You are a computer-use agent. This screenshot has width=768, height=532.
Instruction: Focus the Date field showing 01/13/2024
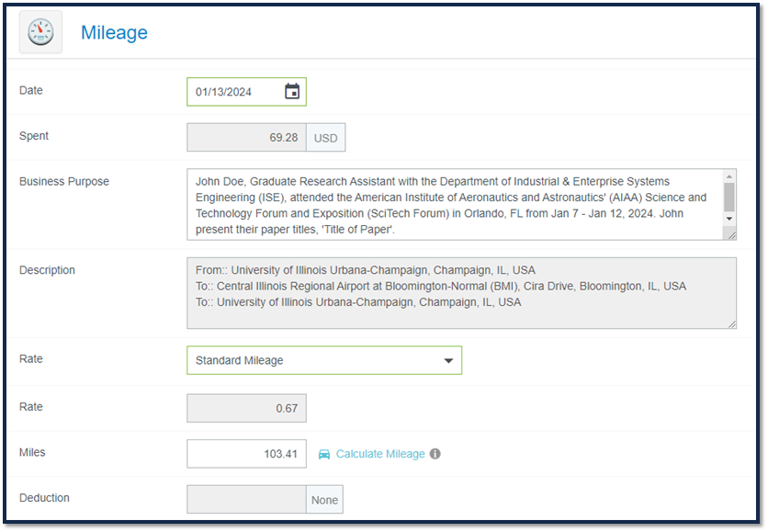tap(246, 92)
